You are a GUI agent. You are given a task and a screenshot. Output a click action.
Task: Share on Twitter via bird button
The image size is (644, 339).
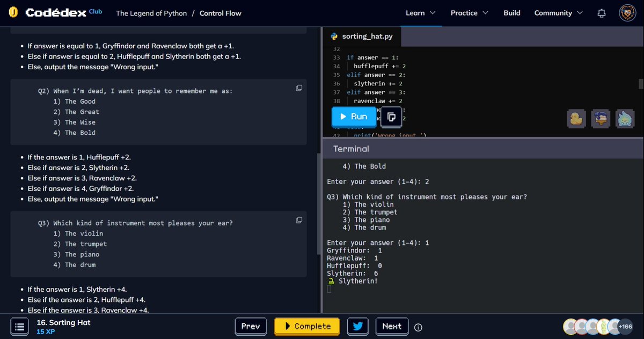(x=358, y=326)
